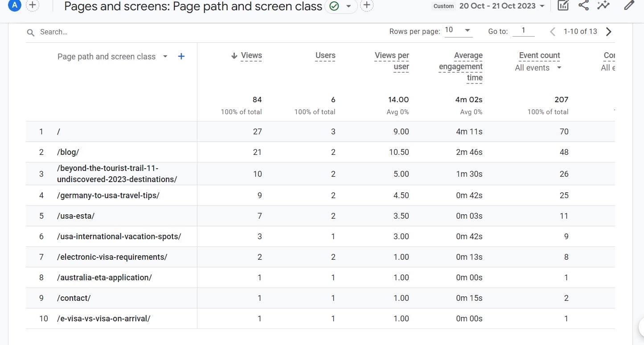
Task: Click the previous page arrow
Action: pos(552,32)
